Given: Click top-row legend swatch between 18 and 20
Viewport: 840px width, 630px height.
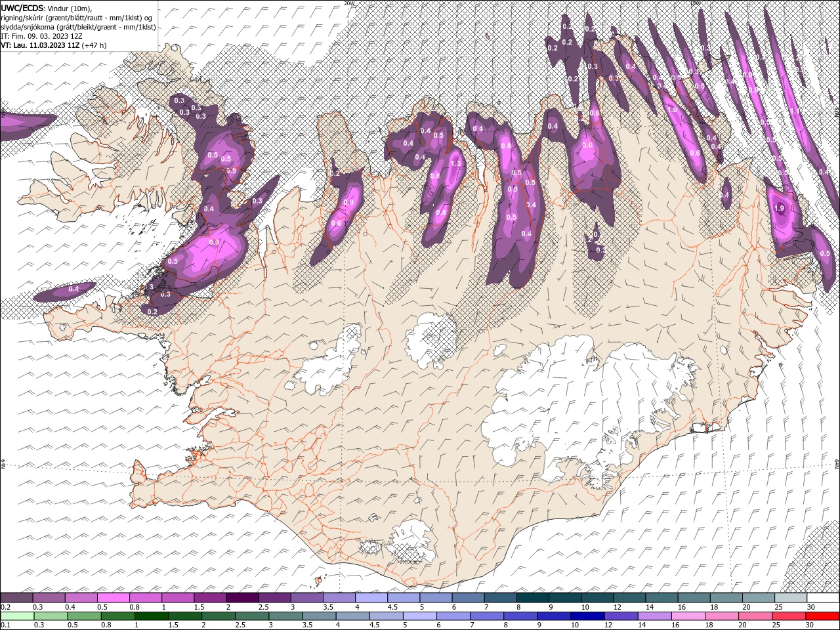Looking at the screenshot, I should click(725, 598).
